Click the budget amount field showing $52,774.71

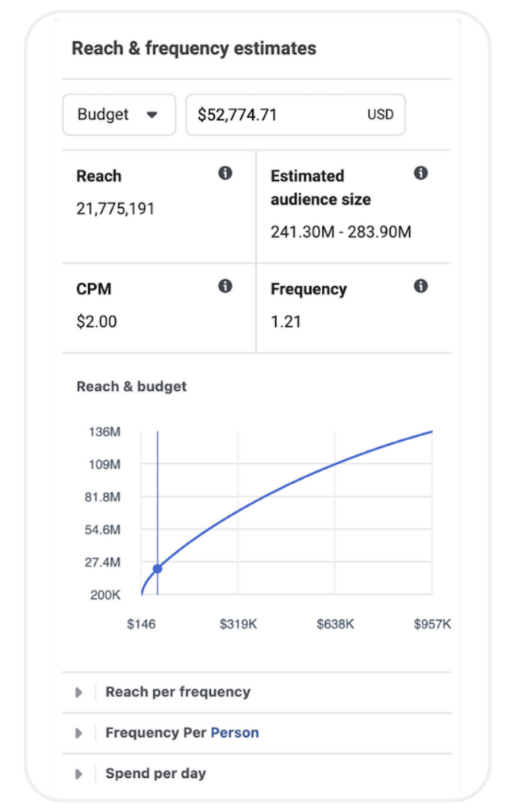pyautogui.click(x=296, y=114)
